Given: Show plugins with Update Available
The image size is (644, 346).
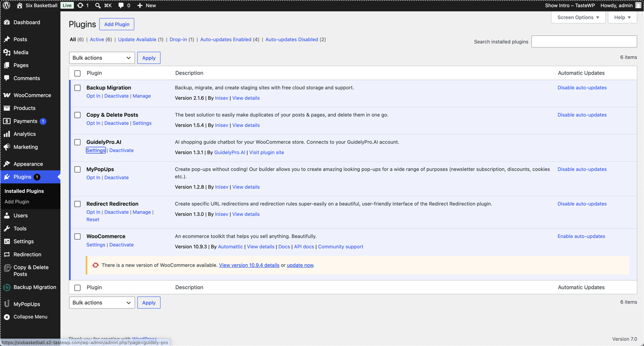Looking at the screenshot, I should 137,40.
